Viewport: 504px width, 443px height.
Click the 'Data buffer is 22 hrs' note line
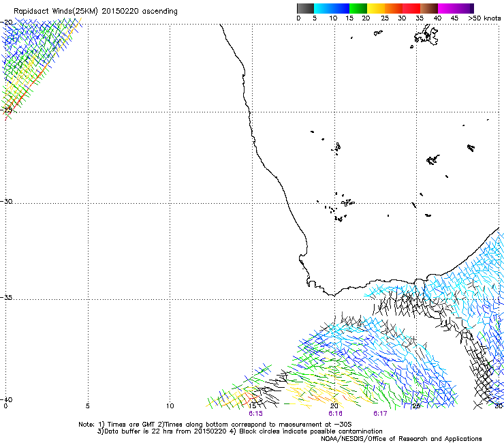pos(240,431)
